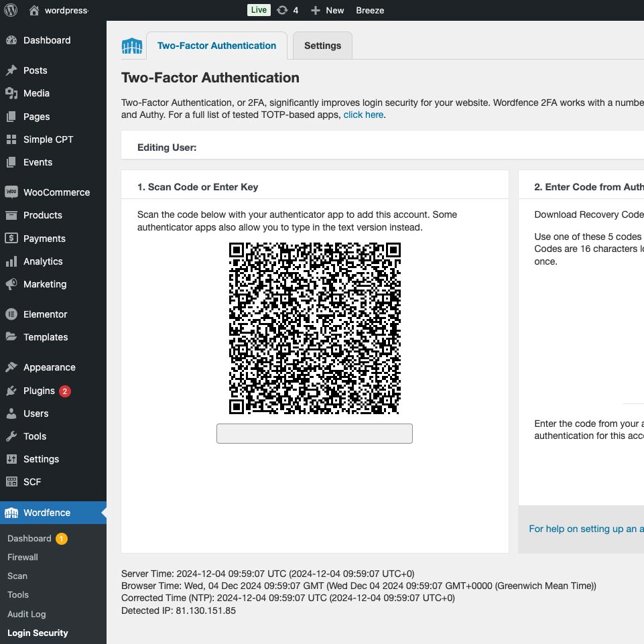The width and height of the screenshot is (644, 644).
Task: Click the Elementor circle icon
Action: pos(11,314)
